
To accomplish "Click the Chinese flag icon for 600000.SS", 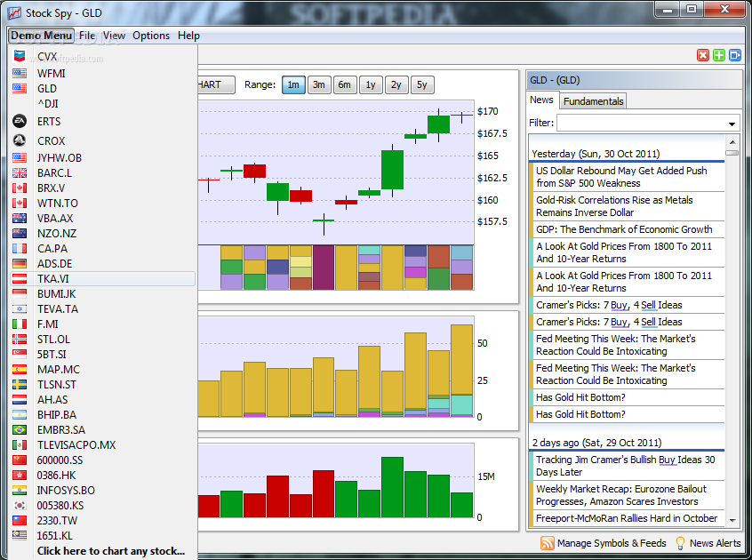I will (20, 460).
